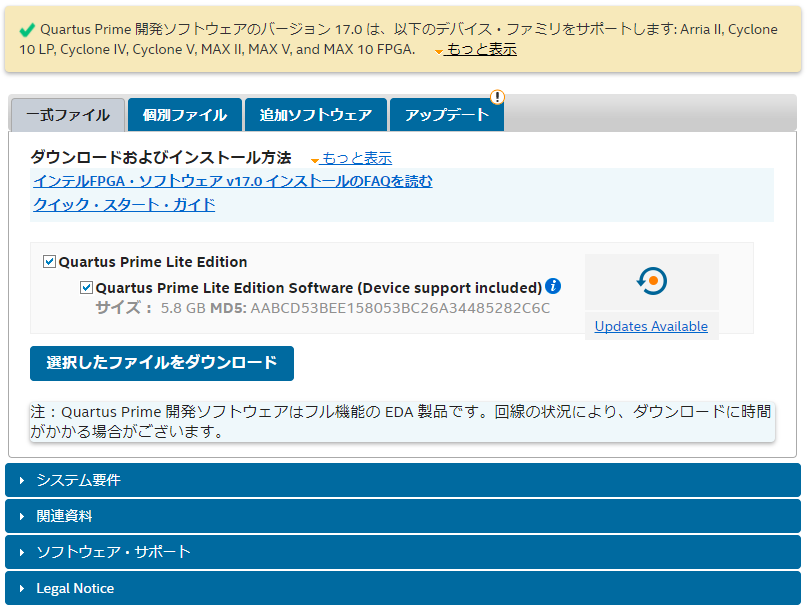Screen dimensions: 810x614
Task: Click the 注：Quartus Prime download note text
Action: click(x=401, y=421)
